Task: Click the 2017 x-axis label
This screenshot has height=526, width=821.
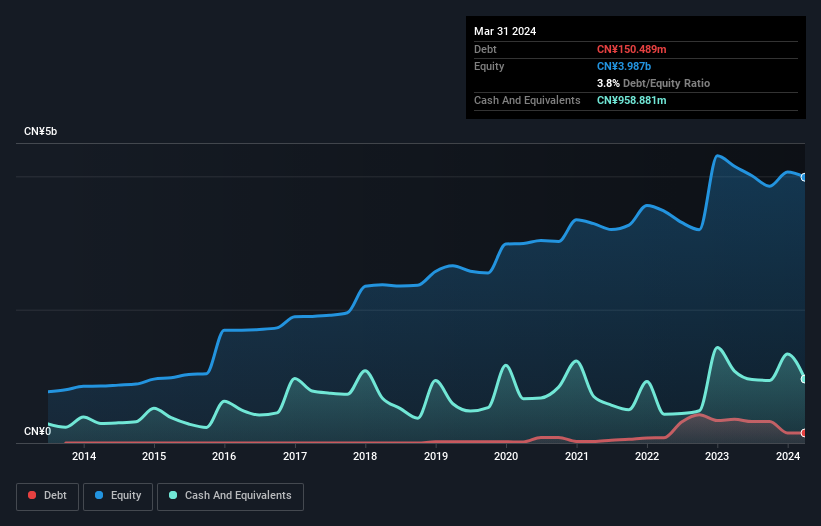Action: 295,456
